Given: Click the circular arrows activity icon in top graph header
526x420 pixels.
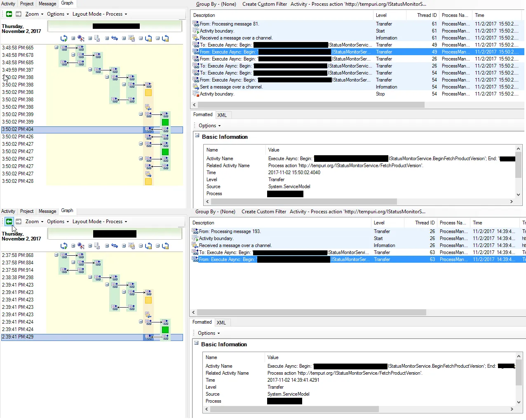Looking at the screenshot, I should (x=64, y=38).
